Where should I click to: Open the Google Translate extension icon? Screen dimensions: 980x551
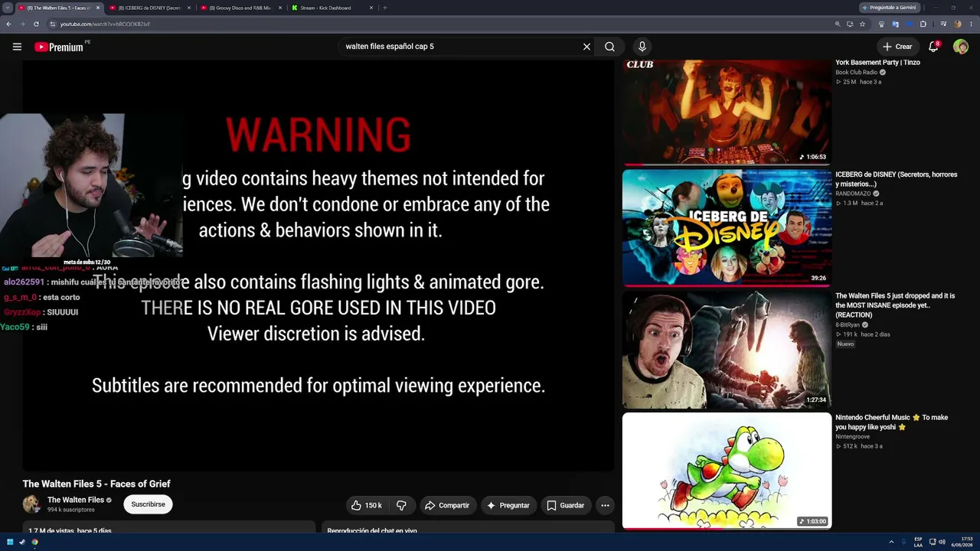(x=895, y=24)
